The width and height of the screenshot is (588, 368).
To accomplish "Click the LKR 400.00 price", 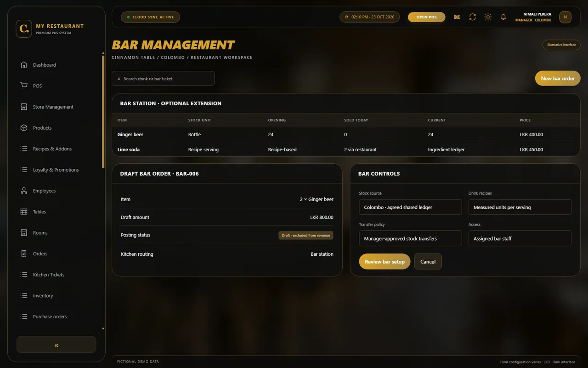I will click(531, 135).
